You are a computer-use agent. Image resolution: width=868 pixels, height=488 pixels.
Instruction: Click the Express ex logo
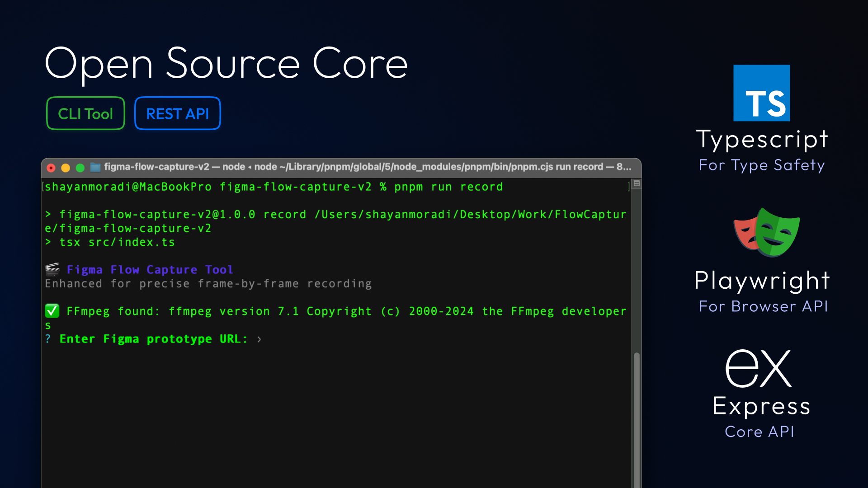pos(759,368)
